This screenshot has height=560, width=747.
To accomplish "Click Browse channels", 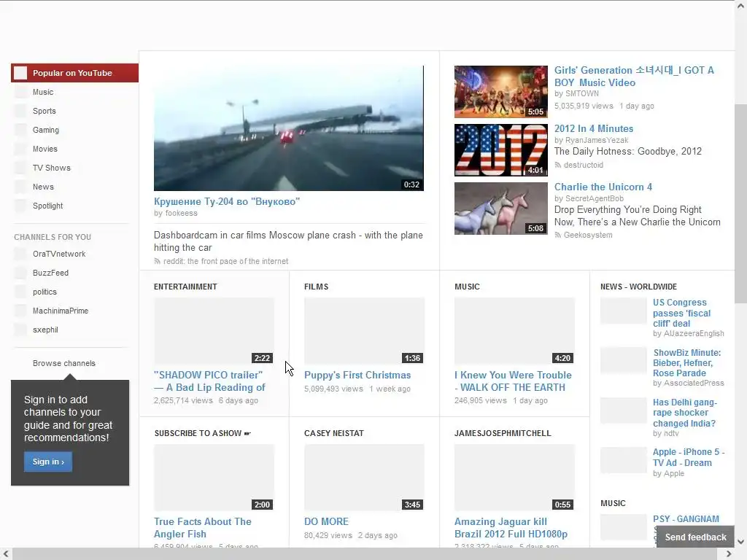I will coord(64,363).
